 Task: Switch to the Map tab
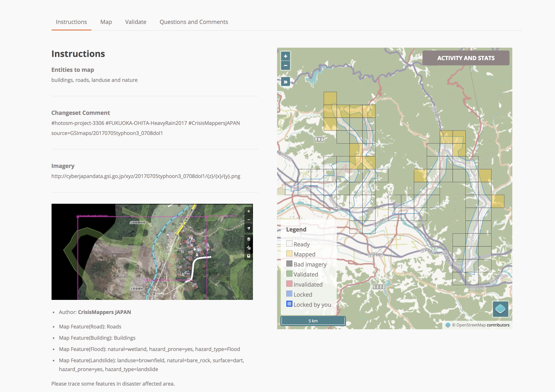[106, 22]
